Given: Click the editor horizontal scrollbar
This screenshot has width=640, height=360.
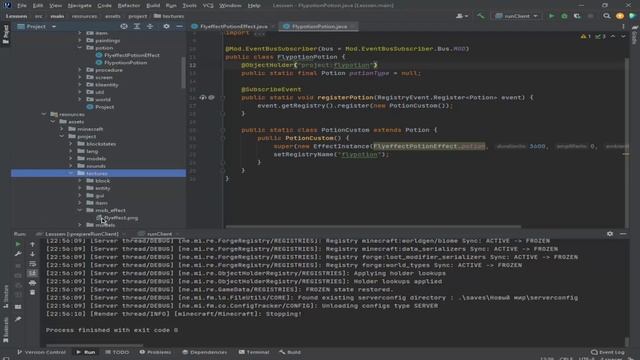Looking at the screenshot, I should (x=373, y=226).
